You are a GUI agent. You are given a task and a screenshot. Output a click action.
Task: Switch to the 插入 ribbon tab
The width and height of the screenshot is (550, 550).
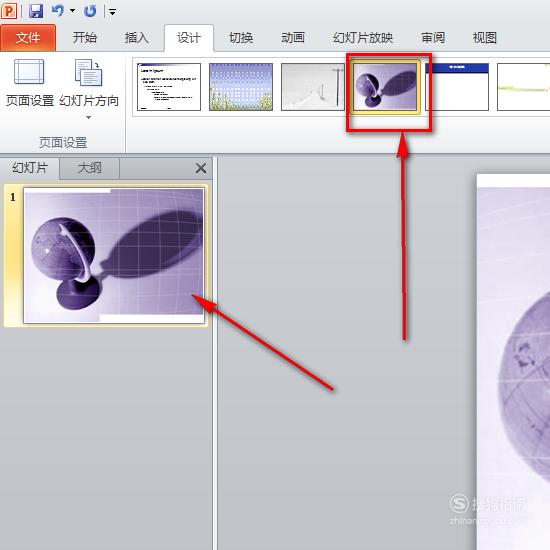tap(136, 37)
